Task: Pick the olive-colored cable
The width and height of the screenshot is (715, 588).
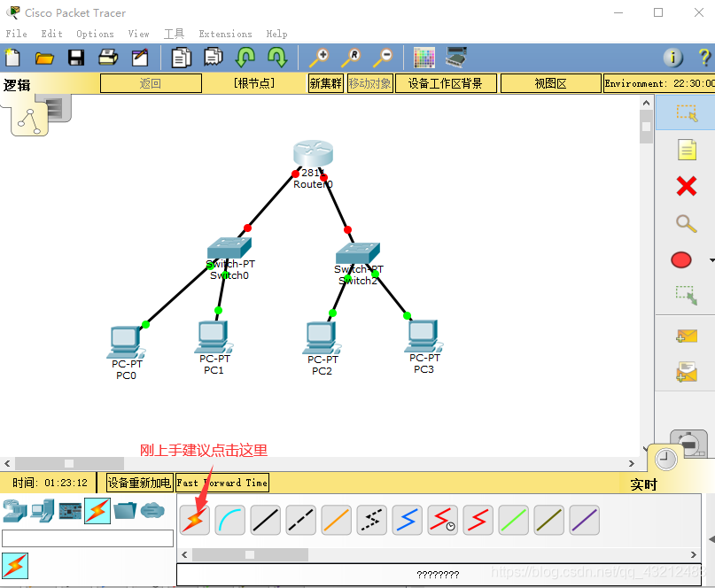Action: click(x=549, y=520)
